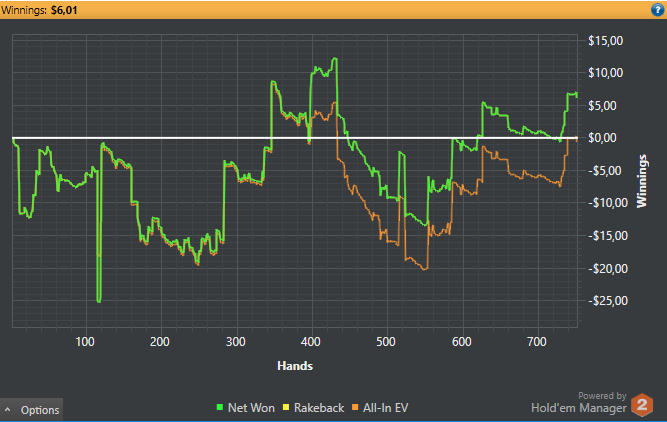The width and height of the screenshot is (667, 422).
Task: Click the -$20,00 axis label
Action: coord(608,268)
